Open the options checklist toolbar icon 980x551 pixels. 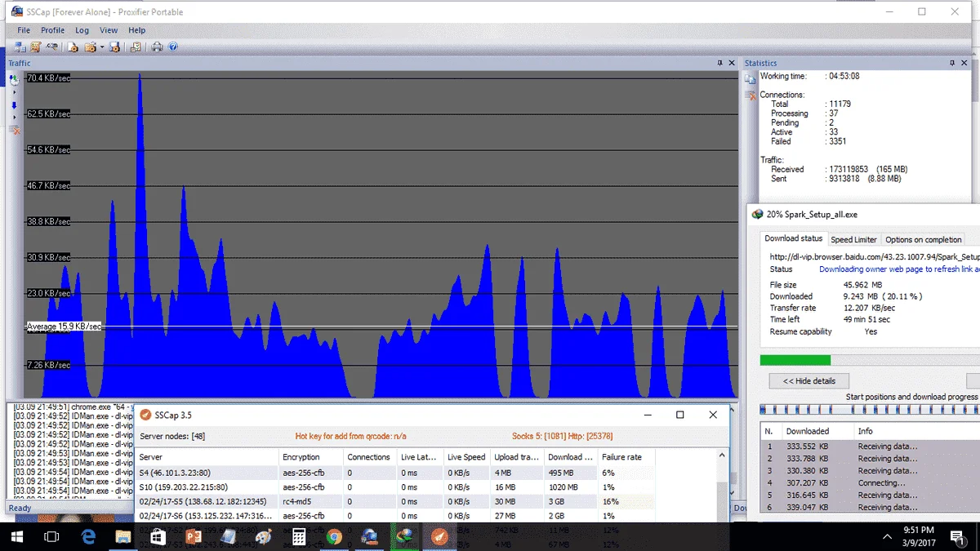pos(136,47)
